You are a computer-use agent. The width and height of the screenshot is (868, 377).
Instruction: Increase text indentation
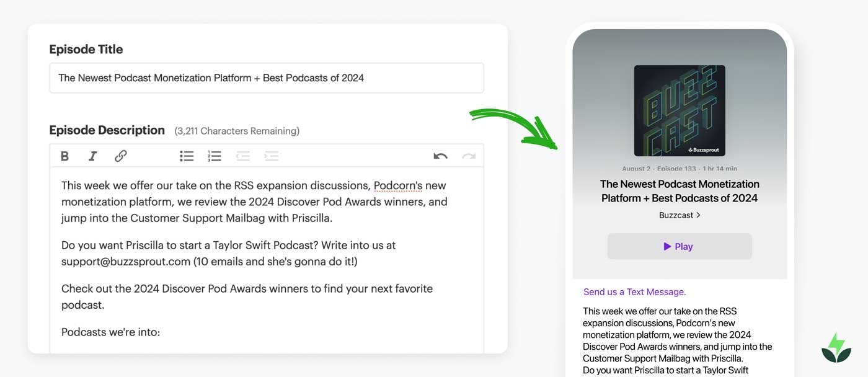271,156
